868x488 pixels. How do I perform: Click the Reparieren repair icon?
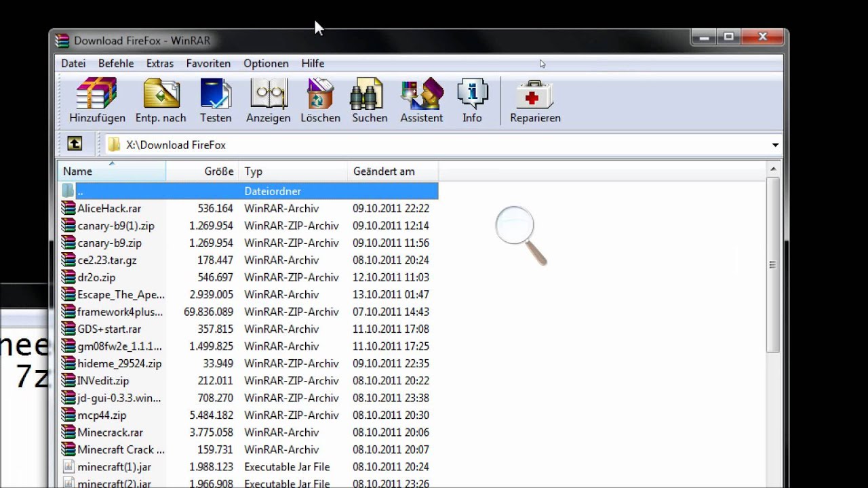tap(535, 95)
